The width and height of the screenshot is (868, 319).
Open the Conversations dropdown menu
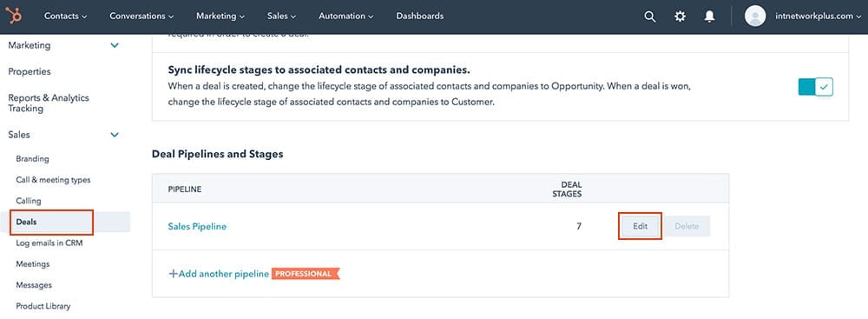point(141,17)
